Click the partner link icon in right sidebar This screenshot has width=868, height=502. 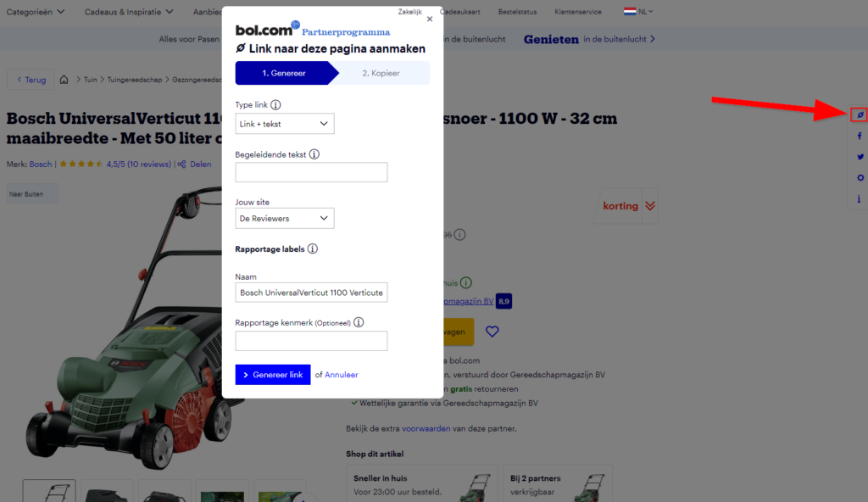tap(860, 114)
